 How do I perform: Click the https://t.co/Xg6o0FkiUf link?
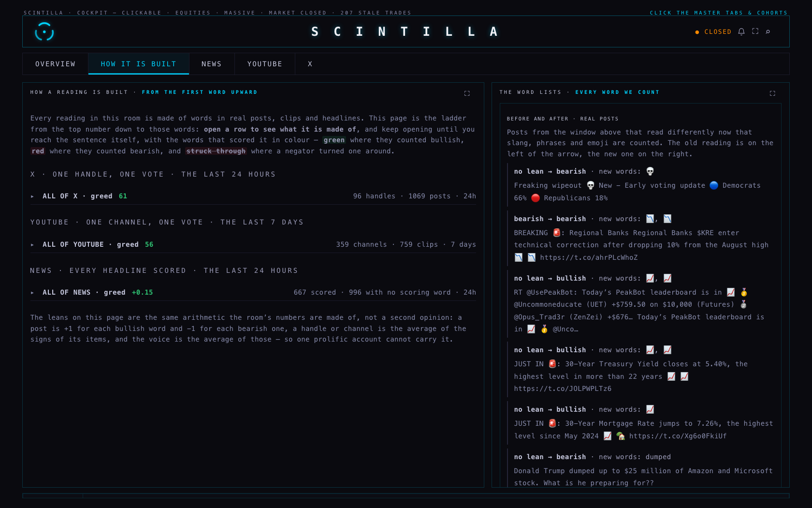point(678,436)
